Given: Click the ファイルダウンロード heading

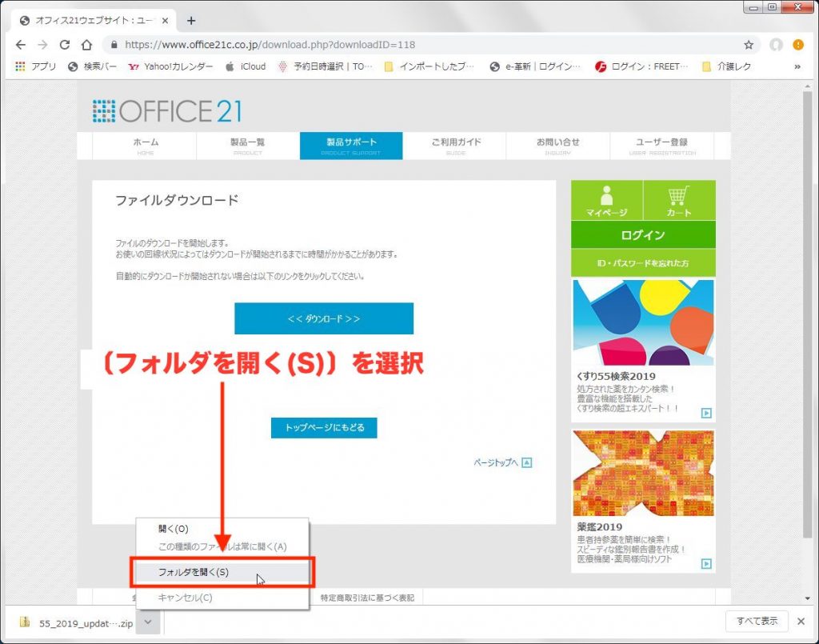Looking at the screenshot, I should (x=177, y=201).
